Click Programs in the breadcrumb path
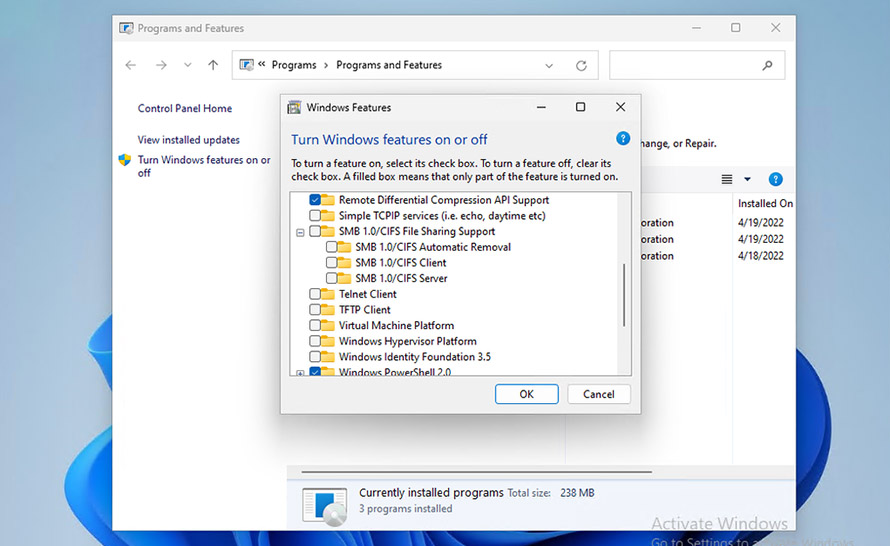The width and height of the screenshot is (890, 546). (x=294, y=65)
